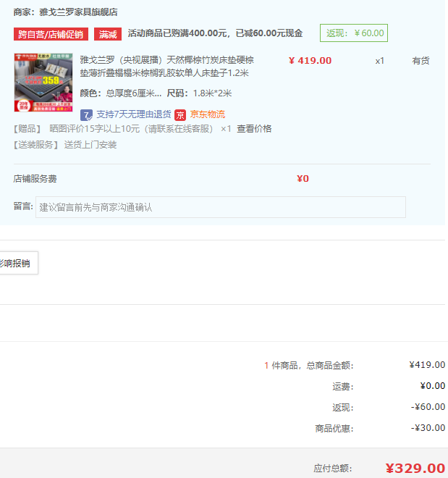Viewport: 448px width, 478px height.
Task: Click the 店铺服务费 ¥0 amount
Action: click(x=303, y=179)
